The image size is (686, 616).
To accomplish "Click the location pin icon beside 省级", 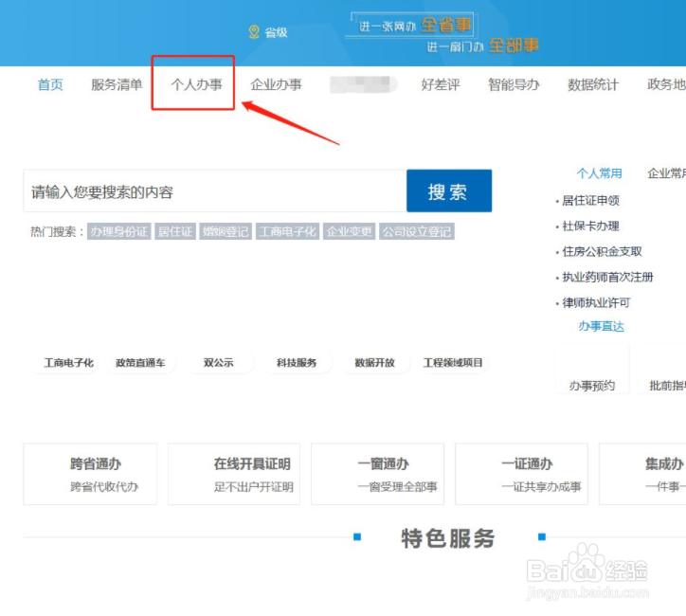I will pyautogui.click(x=254, y=32).
